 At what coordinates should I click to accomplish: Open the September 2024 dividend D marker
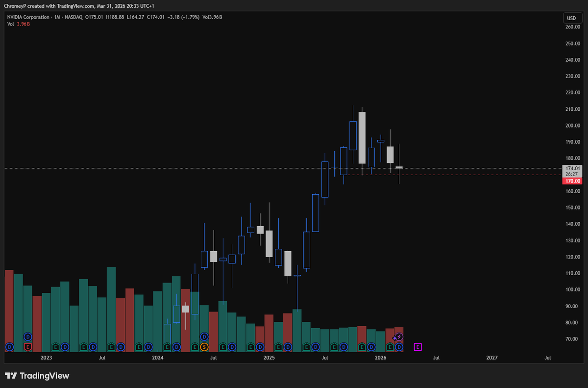pos(232,347)
